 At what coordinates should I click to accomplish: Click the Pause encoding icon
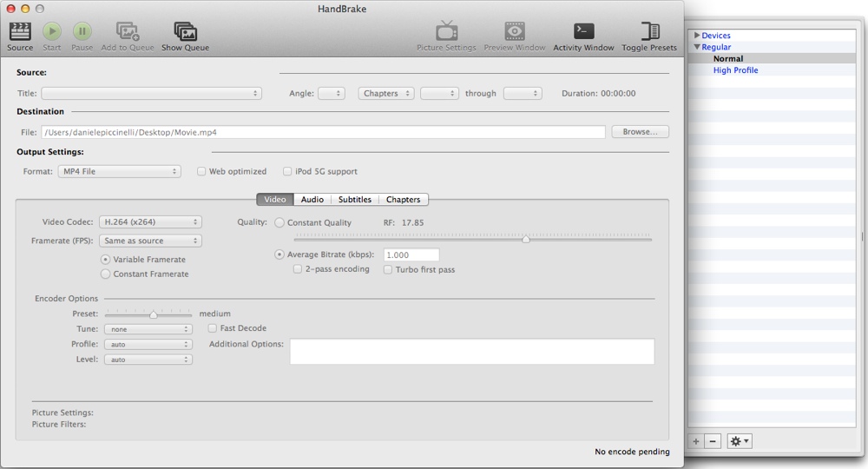82,32
